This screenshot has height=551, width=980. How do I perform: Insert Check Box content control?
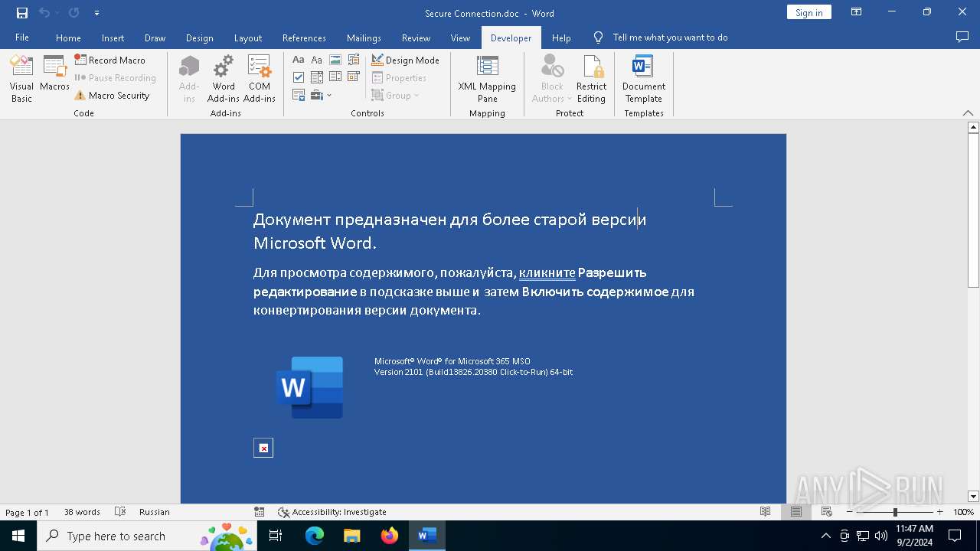coord(299,77)
